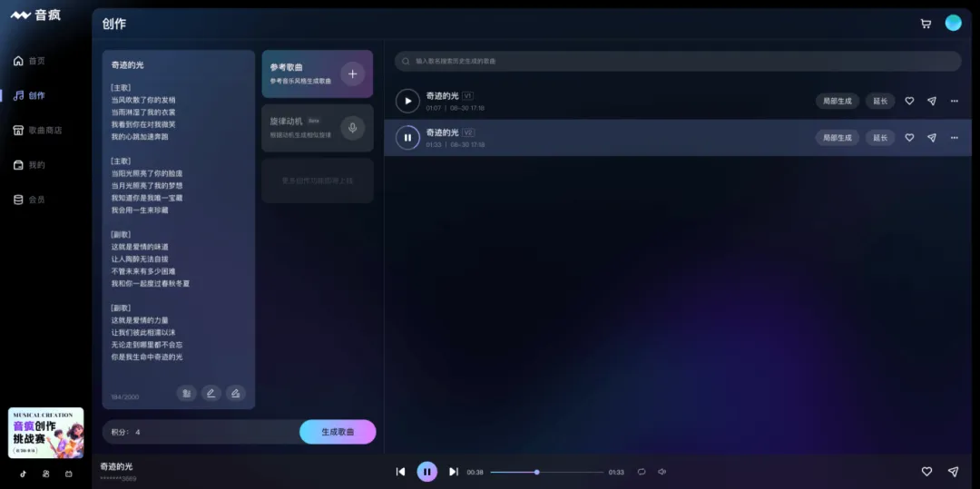Open the shopping cart in top bar

coord(926,24)
